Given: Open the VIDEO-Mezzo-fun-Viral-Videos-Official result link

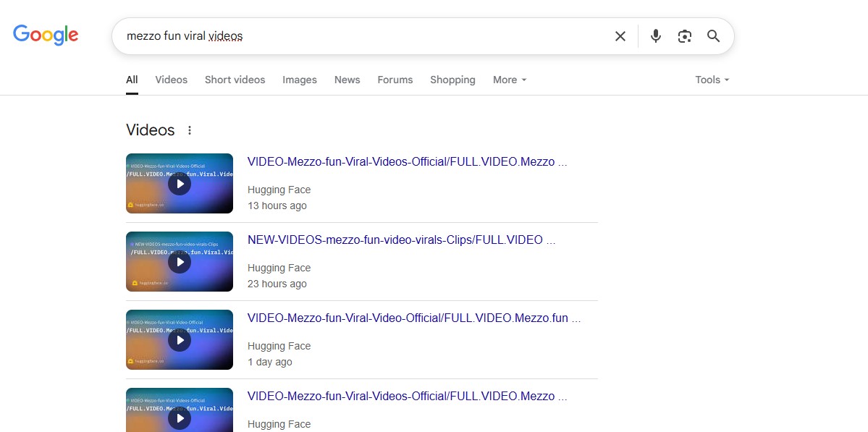Looking at the screenshot, I should coord(407,161).
